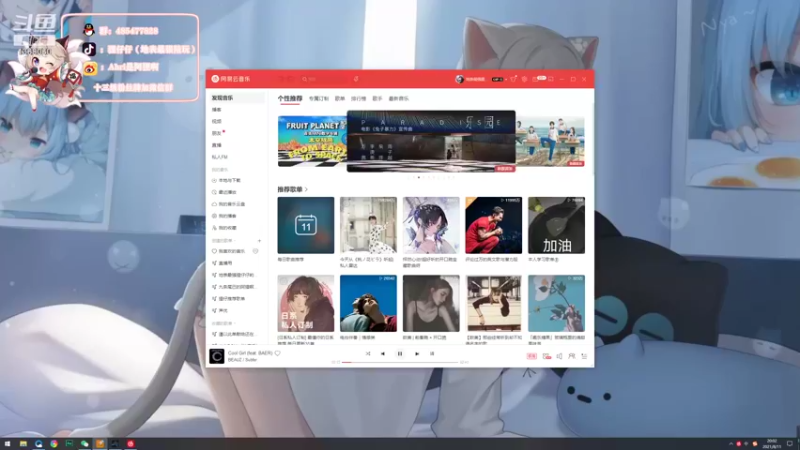Open the playing song album cover
800x450 pixels.
(x=217, y=356)
